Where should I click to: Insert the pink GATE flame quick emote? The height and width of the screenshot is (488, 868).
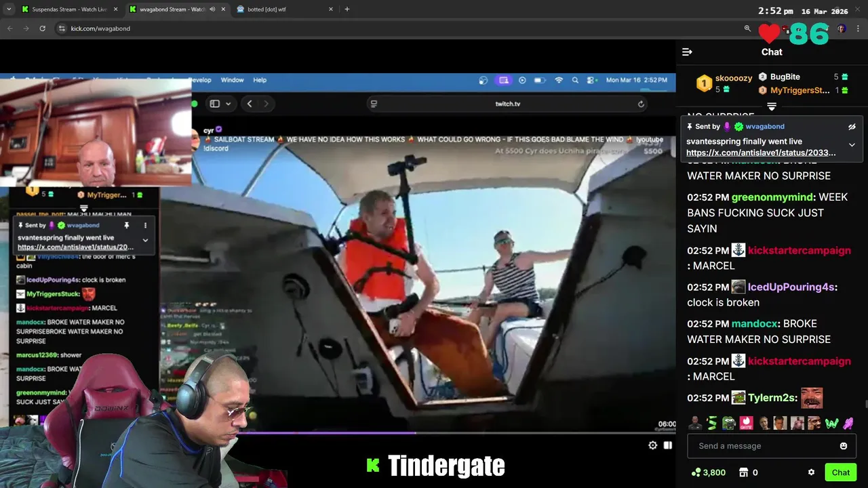746,424
